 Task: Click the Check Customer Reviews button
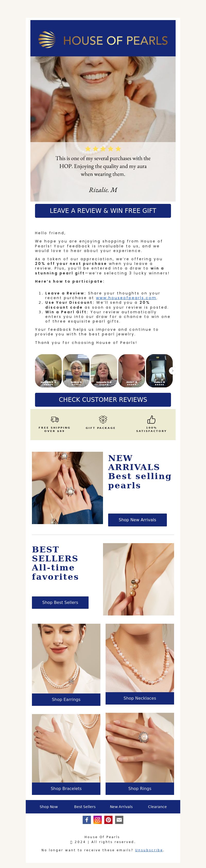coord(103,400)
